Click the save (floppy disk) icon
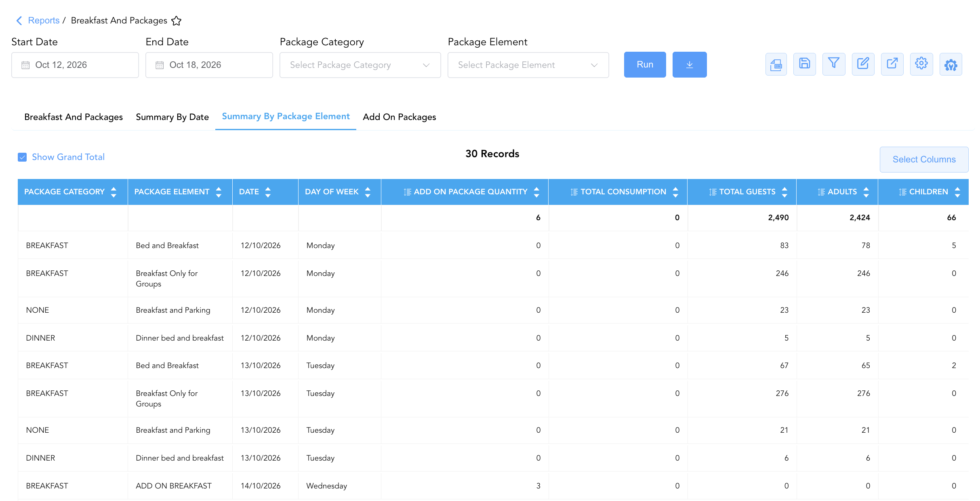The image size is (980, 501). 805,64
